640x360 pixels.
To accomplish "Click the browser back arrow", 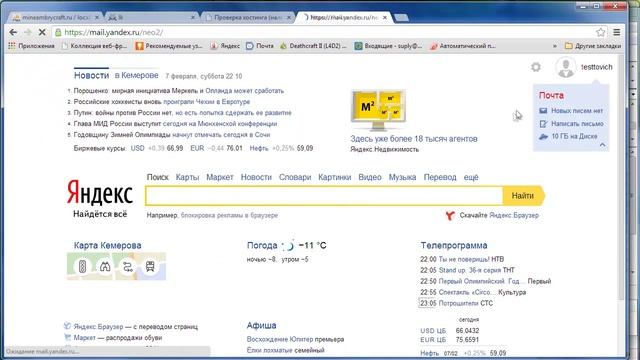I will coord(13,32).
